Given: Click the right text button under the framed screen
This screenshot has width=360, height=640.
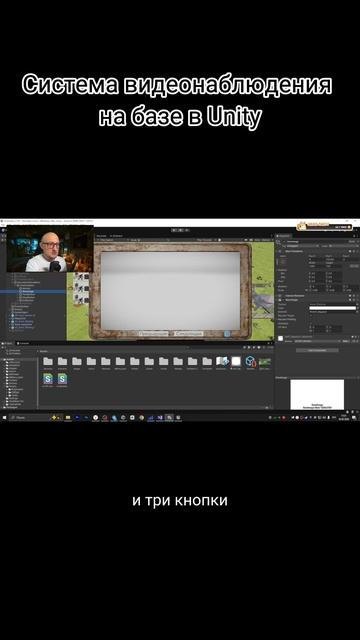Looking at the screenshot, I should (x=189, y=333).
